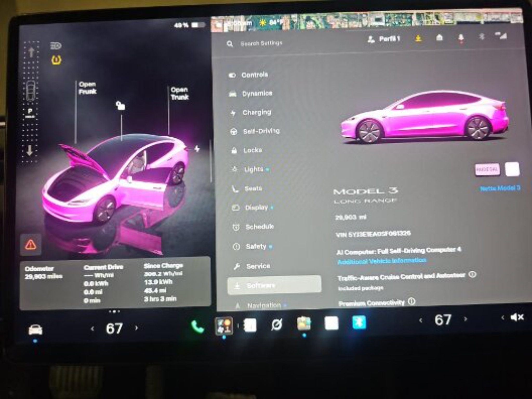Viewport: 532px width, 399px height.
Task: Open the green Phone app
Action: point(197,327)
